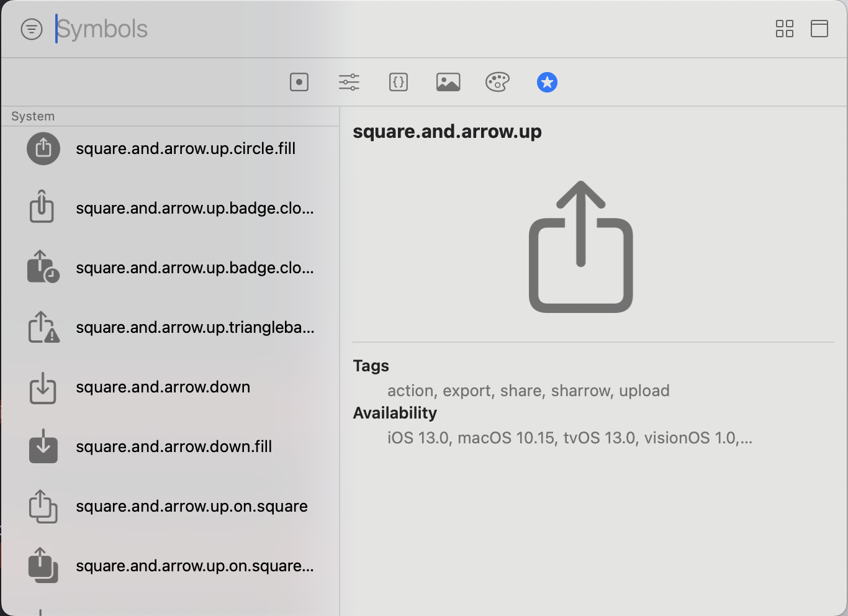Image resolution: width=848 pixels, height=616 pixels.
Task: Toggle the details panel window icon
Action: 819,29
